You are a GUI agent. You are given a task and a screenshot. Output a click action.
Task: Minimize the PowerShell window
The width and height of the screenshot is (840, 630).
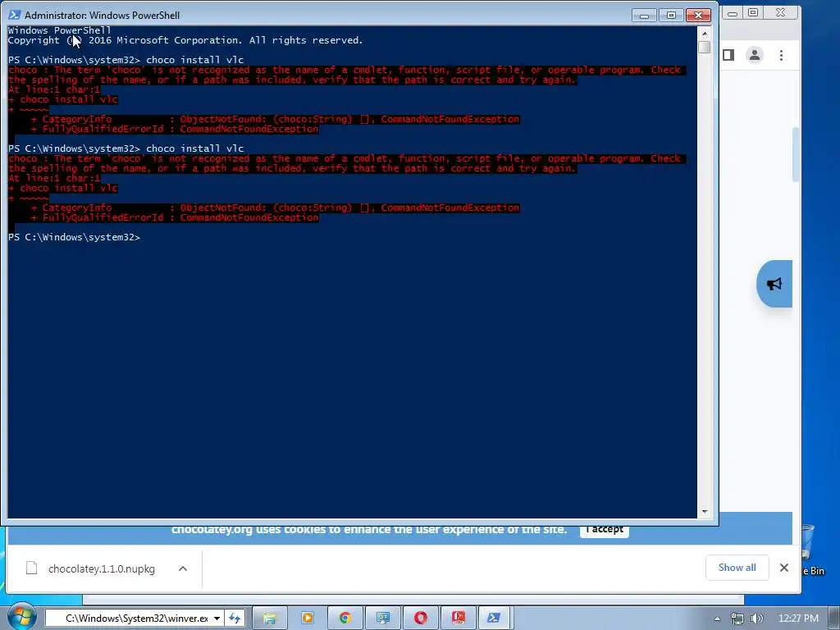pos(644,15)
